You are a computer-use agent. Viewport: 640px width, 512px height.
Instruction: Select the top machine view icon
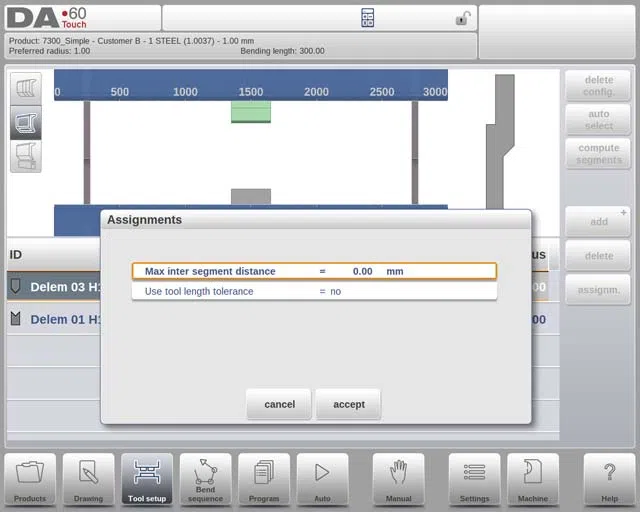(26, 89)
